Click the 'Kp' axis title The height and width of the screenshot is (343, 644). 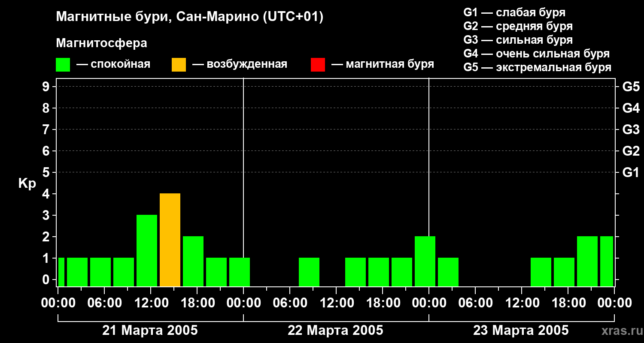tap(27, 184)
